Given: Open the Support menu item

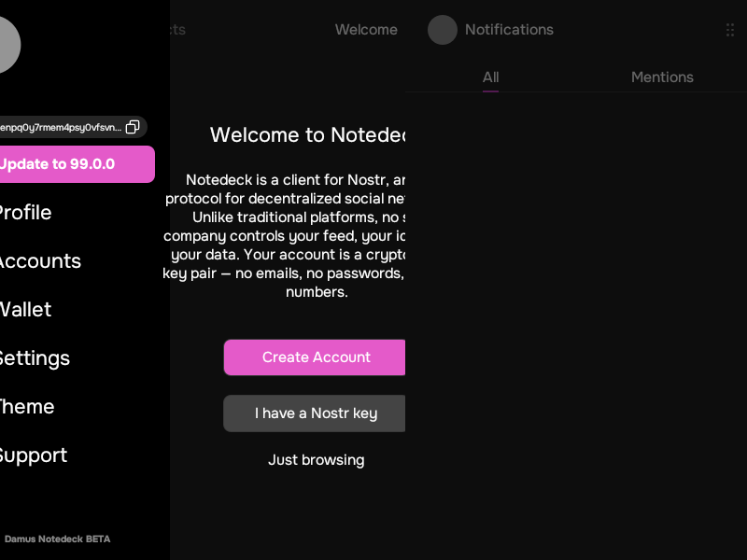Looking at the screenshot, I should coord(32,455).
